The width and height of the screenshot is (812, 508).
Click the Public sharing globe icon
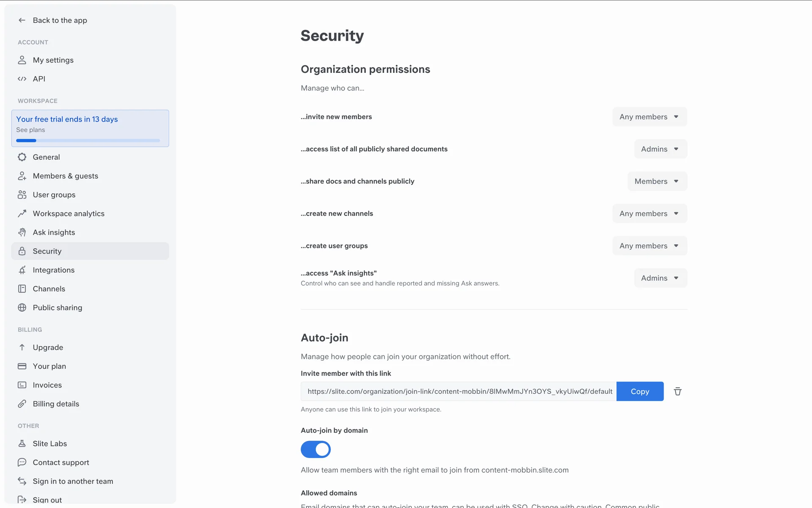click(22, 308)
